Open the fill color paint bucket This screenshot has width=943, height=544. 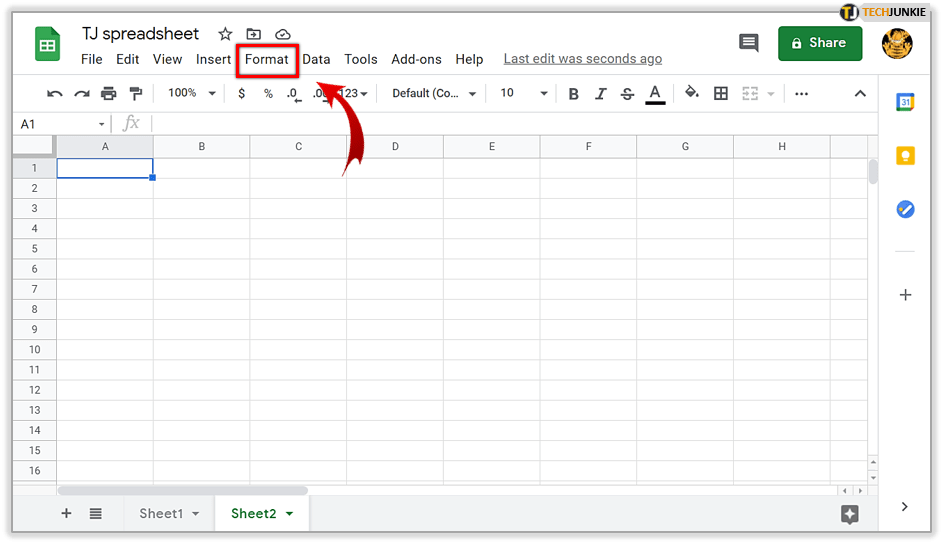pos(691,93)
